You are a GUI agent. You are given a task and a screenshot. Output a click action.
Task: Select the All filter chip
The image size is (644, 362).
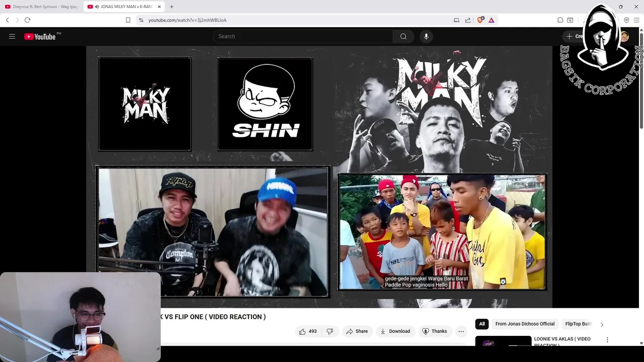click(x=482, y=324)
